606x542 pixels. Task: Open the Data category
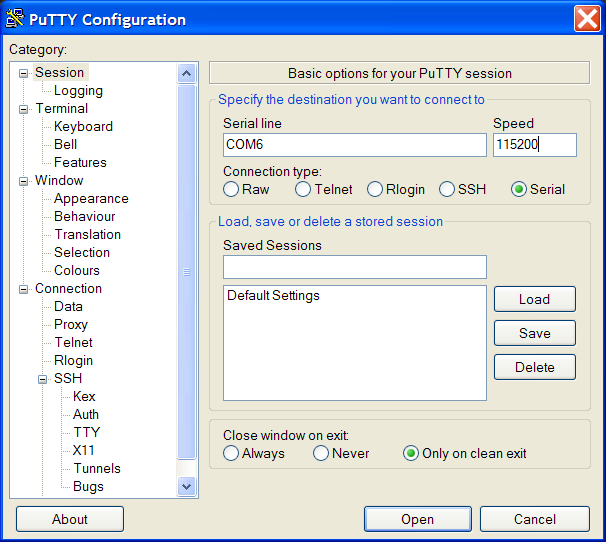[68, 306]
